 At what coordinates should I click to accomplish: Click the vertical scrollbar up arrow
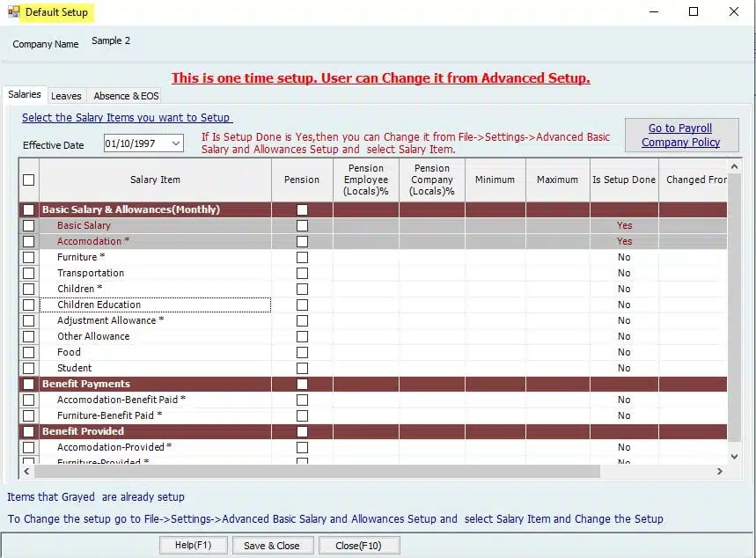tap(734, 166)
